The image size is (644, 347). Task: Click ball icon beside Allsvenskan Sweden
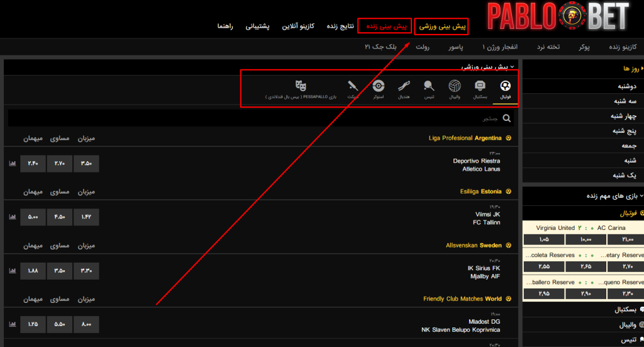tap(508, 246)
